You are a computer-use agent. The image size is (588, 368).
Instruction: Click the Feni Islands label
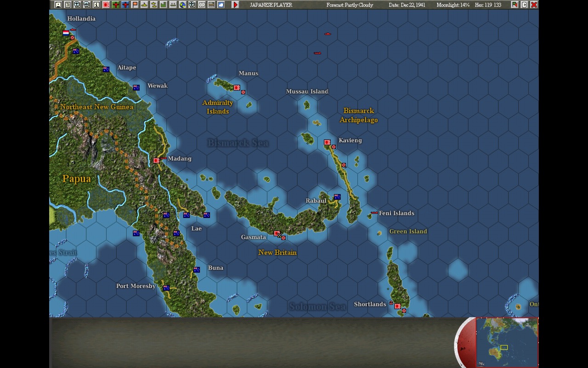396,213
